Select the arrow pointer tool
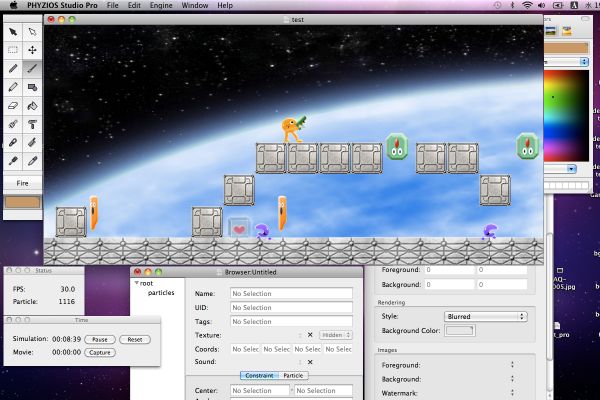Screen dimensions: 600x400 coord(13,31)
